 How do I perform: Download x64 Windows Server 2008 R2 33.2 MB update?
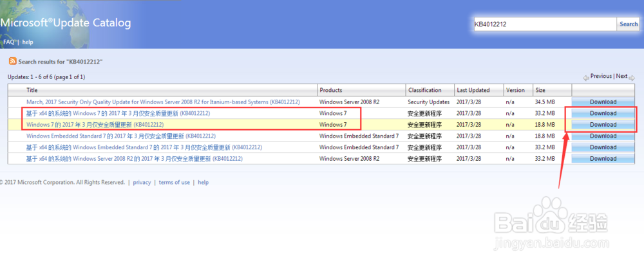(x=603, y=158)
